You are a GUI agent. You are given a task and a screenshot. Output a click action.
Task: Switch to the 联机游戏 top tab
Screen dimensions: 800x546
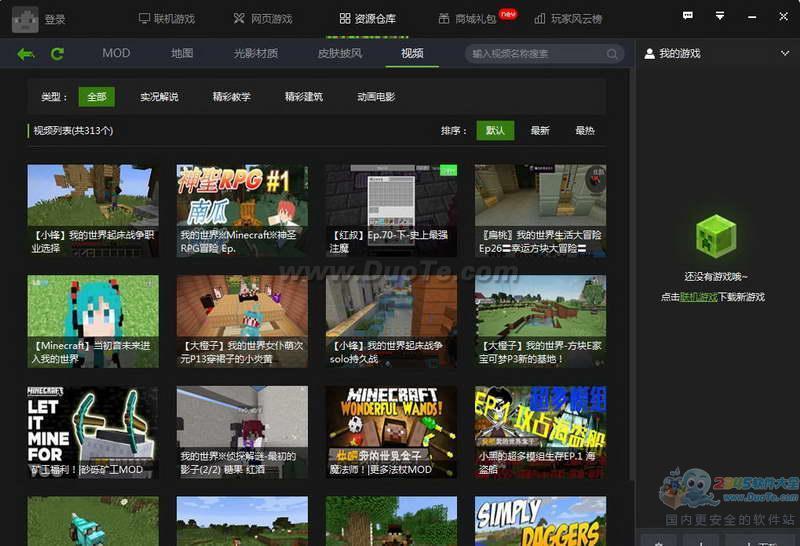pos(167,19)
